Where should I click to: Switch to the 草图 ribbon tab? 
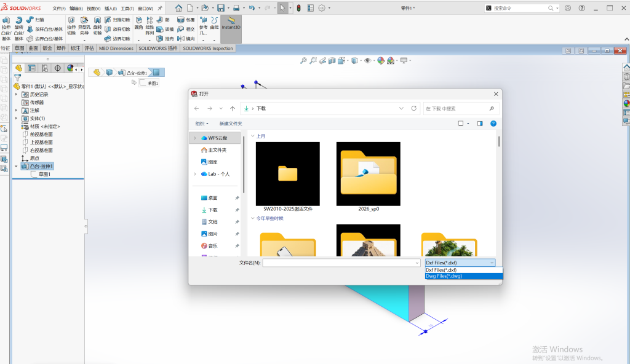pos(19,48)
